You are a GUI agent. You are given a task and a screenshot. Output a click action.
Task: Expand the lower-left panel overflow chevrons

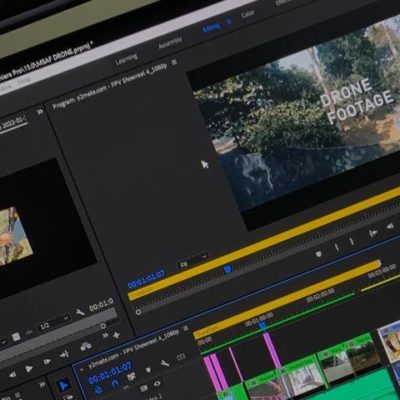click(42, 385)
